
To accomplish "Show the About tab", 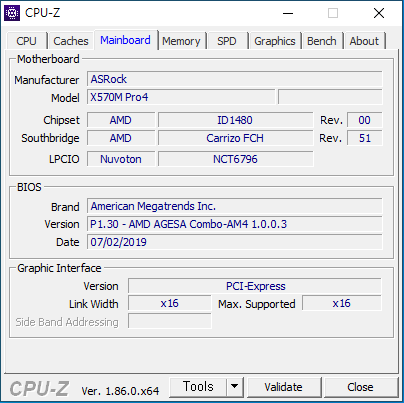I will point(364,41).
